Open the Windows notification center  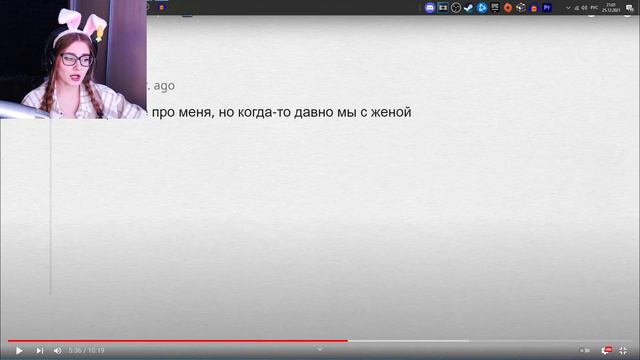pyautogui.click(x=629, y=8)
